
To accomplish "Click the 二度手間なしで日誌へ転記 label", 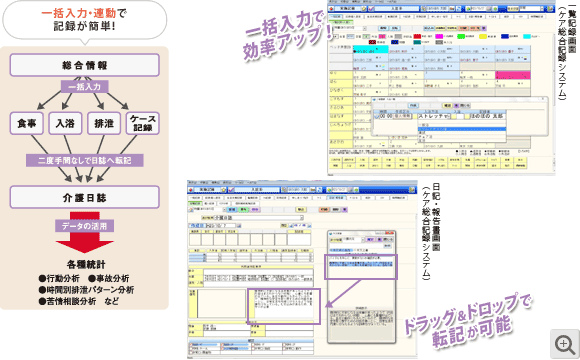I will point(84,161).
